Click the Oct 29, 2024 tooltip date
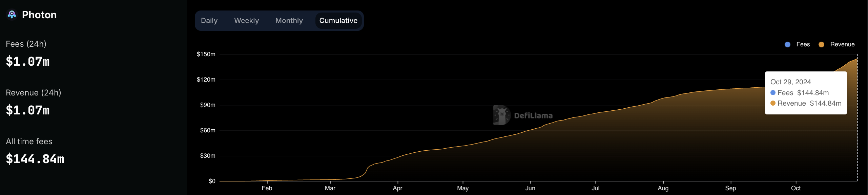The image size is (868, 195). (790, 82)
